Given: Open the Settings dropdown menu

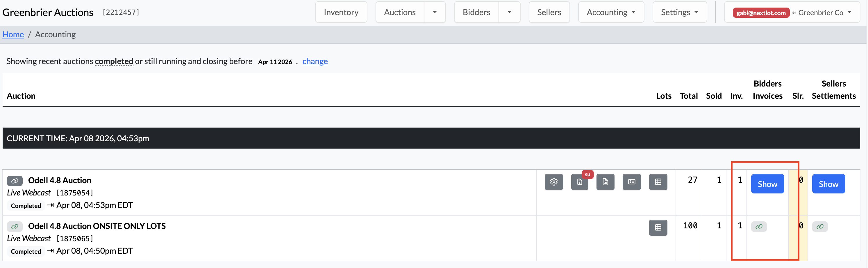Looking at the screenshot, I should pos(680,12).
